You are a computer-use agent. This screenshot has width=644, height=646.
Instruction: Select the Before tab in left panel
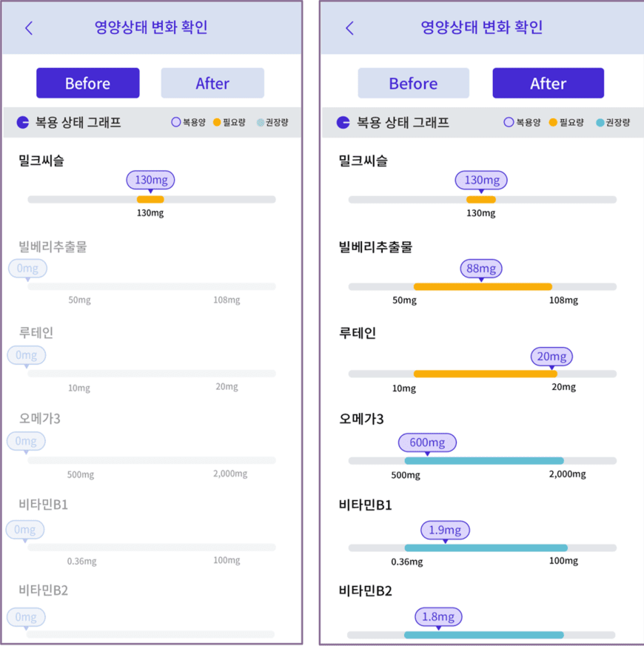tap(88, 83)
